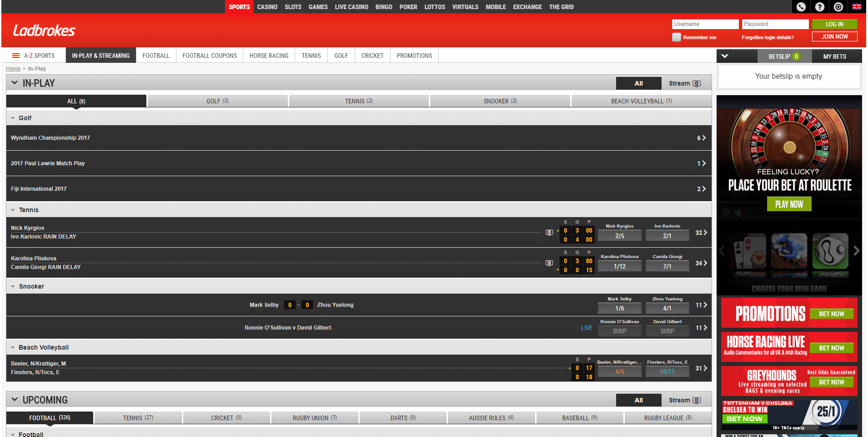The height and width of the screenshot is (437, 868).
Task: Open more markets for beach volleyball match
Action: (x=702, y=368)
